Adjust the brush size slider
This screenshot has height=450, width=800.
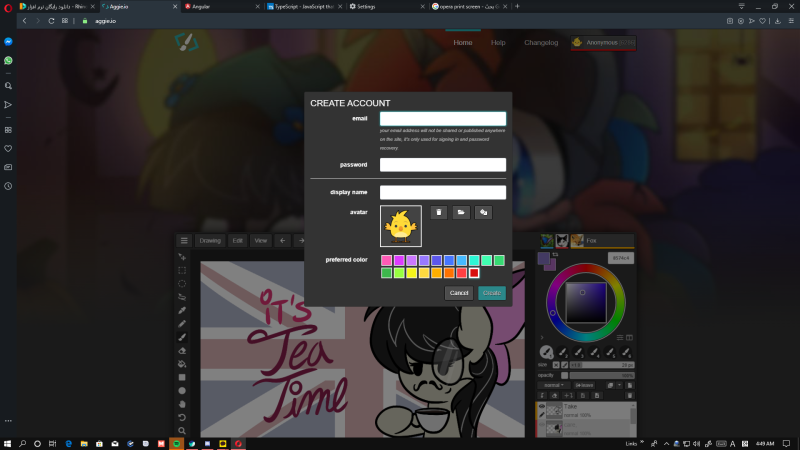(602, 365)
